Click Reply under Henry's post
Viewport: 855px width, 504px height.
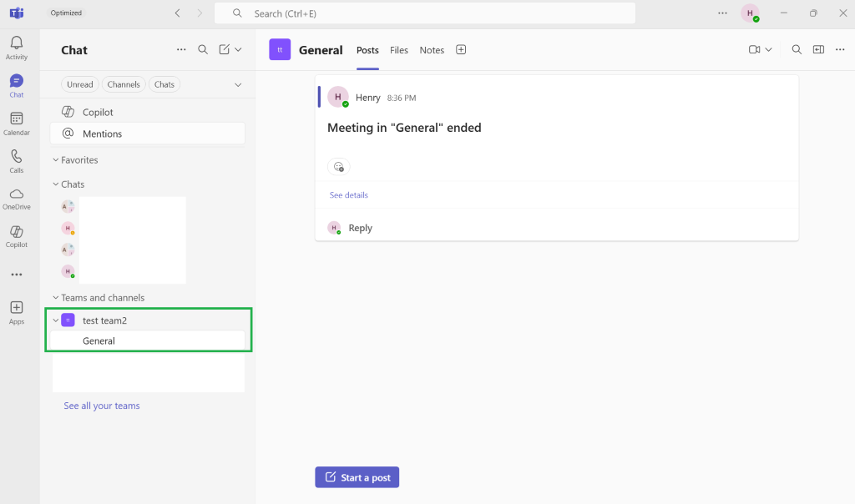click(361, 228)
